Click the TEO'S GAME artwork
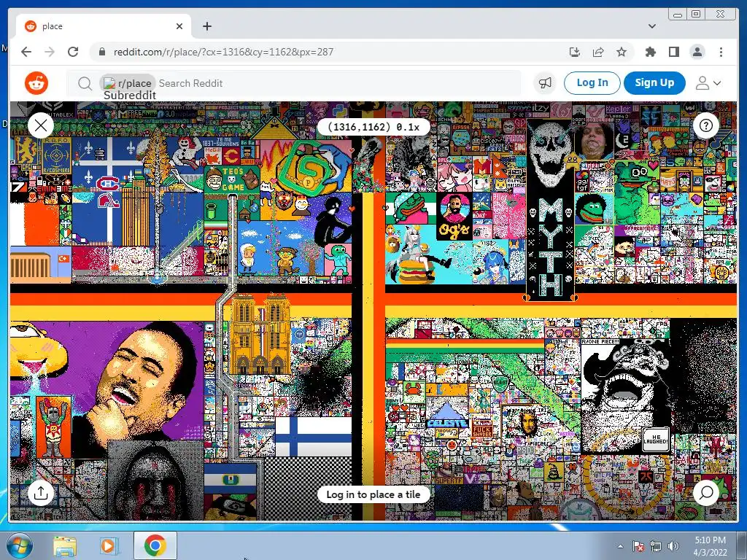The image size is (747, 560). [x=231, y=180]
